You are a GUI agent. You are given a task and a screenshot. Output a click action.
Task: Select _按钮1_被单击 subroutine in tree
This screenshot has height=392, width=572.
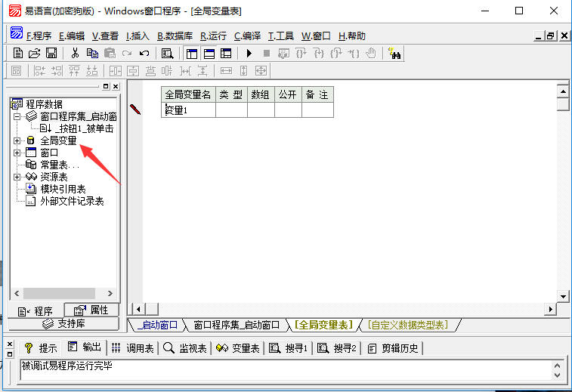pos(85,128)
